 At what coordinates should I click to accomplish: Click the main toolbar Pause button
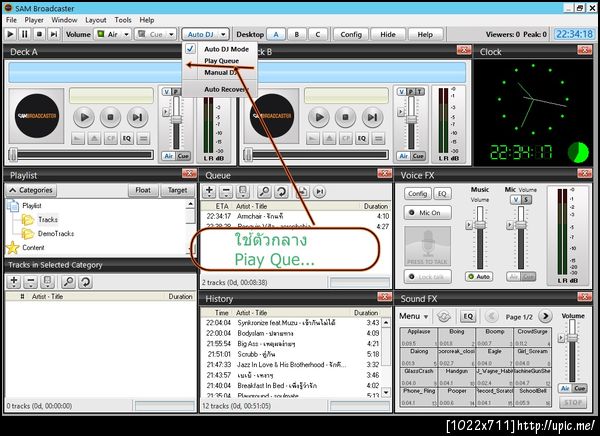pos(25,34)
